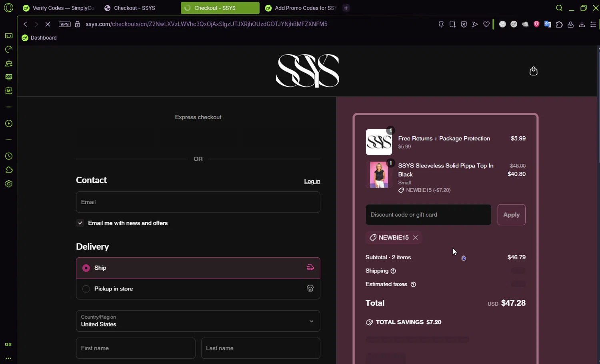Select the Ship delivery option

198,268
